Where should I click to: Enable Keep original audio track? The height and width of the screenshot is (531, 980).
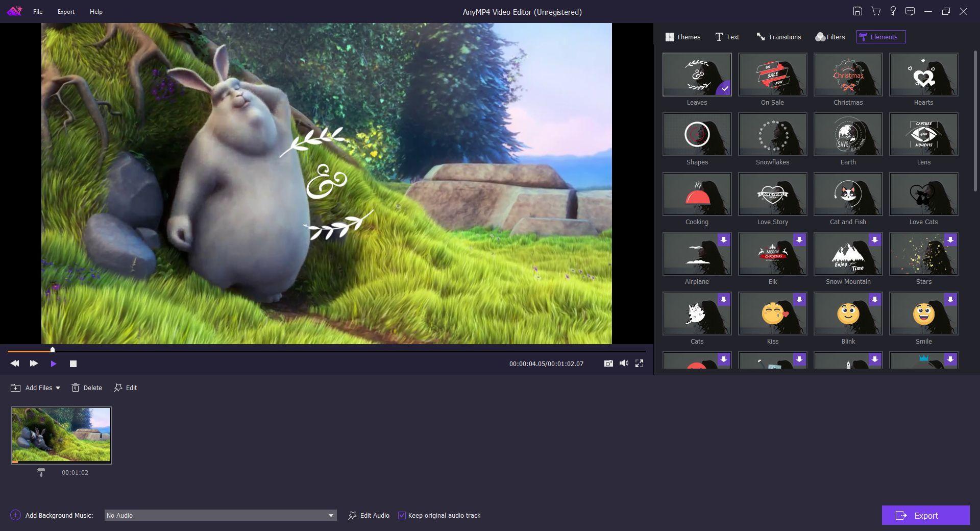[x=402, y=516]
